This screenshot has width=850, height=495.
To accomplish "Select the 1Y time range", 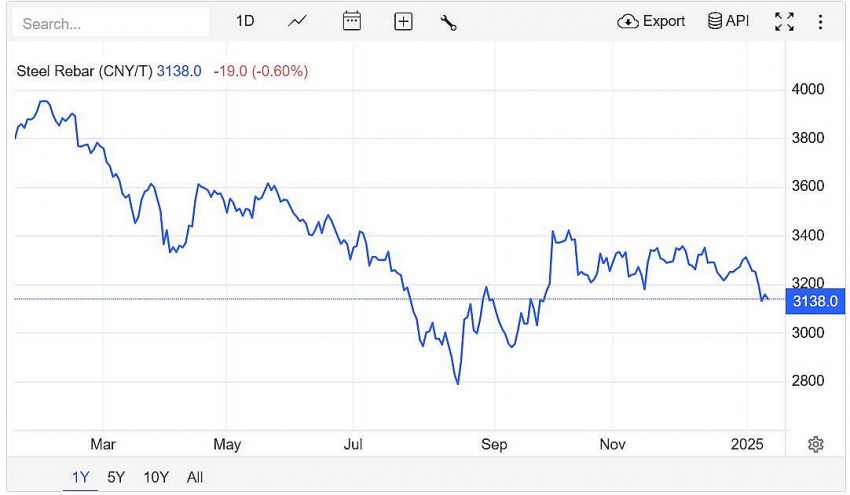I will [81, 477].
